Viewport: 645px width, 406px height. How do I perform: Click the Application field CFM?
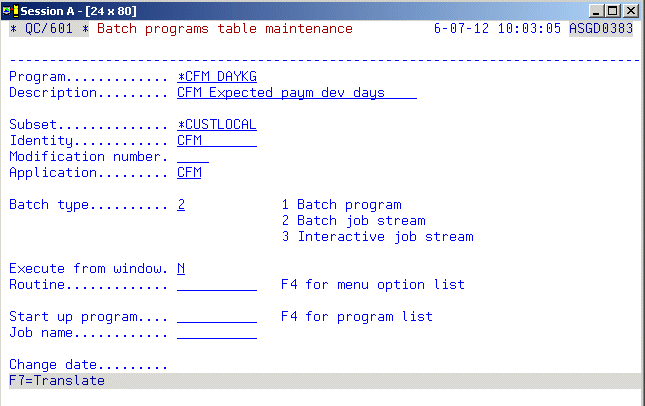point(189,173)
